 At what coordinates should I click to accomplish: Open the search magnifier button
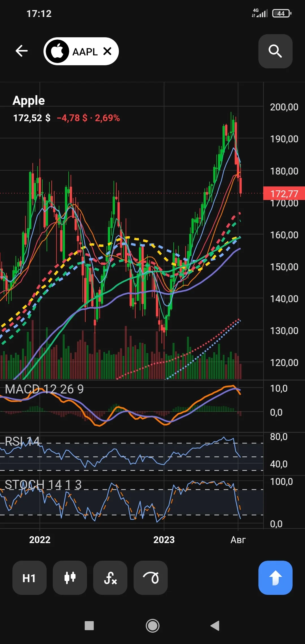pyautogui.click(x=275, y=51)
